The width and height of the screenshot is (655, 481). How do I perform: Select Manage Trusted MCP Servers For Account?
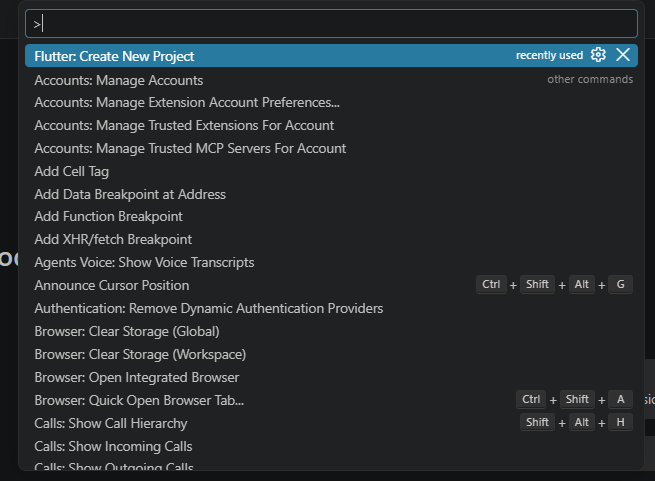point(331,148)
